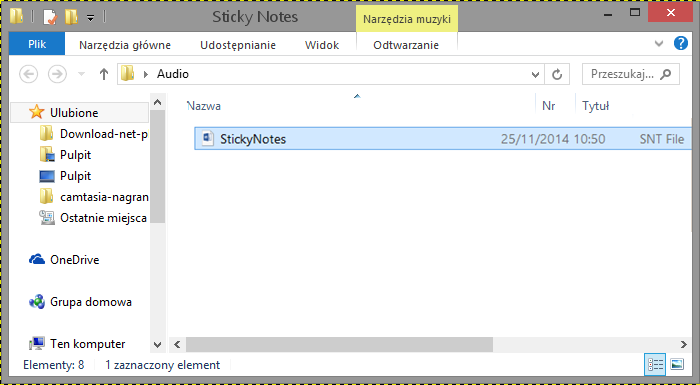This screenshot has height=385, width=700.
Task: Open the Udostępnianie ribbon tab
Action: click(238, 45)
